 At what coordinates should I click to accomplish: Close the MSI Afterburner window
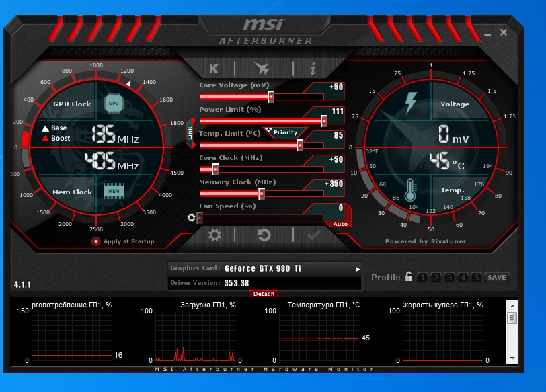pos(504,32)
